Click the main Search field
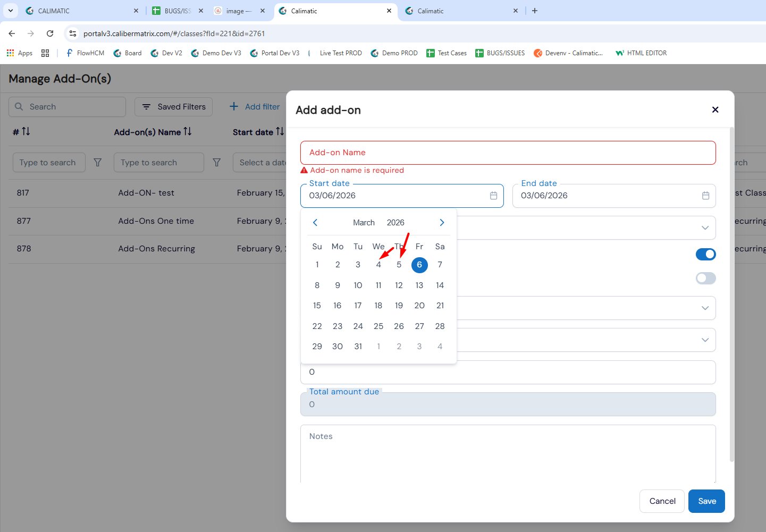 click(x=68, y=107)
